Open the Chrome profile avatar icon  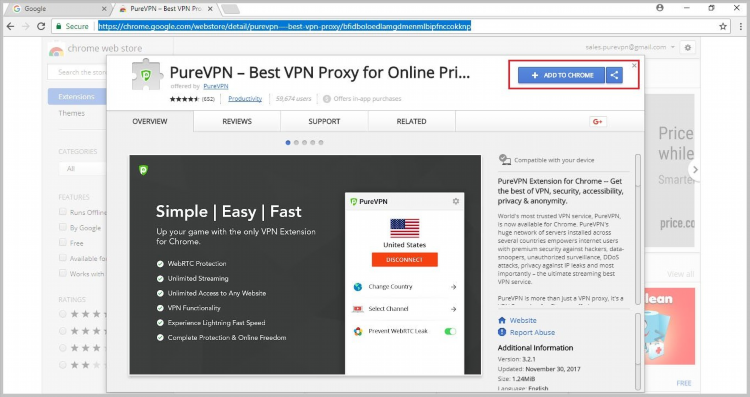pyautogui.click(x=660, y=8)
